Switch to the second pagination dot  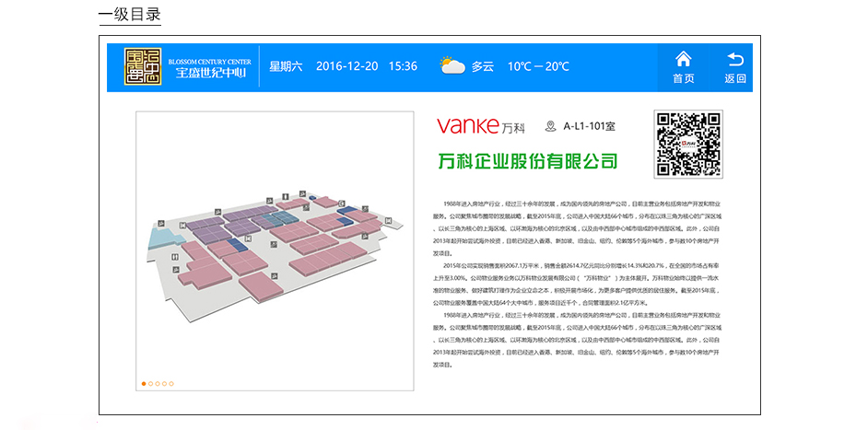pyautogui.click(x=150, y=383)
